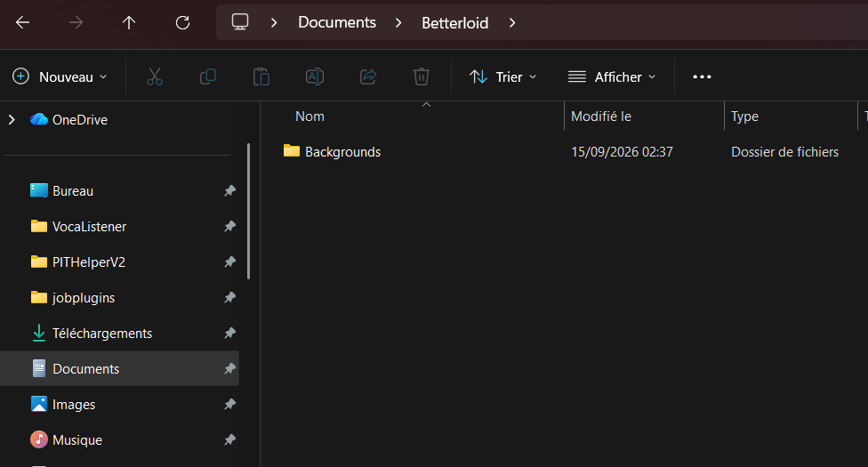This screenshot has height=467, width=868.
Task: Click the PC monitor icon in address bar
Action: coord(240,22)
